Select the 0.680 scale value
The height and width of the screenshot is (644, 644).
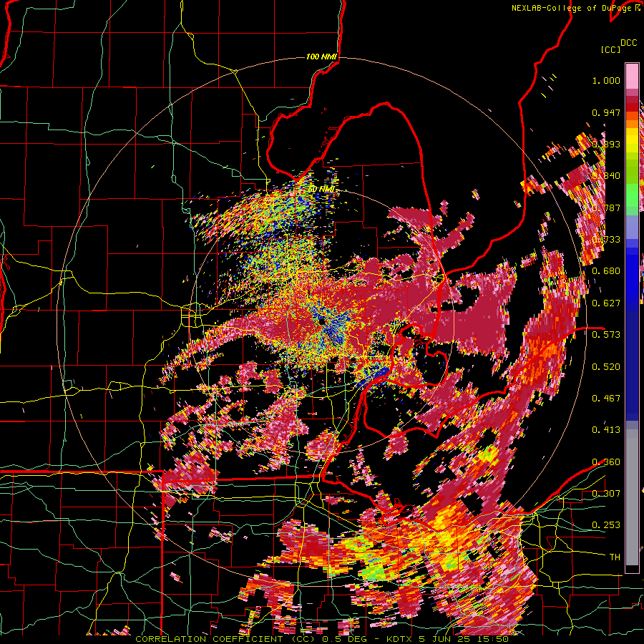tap(606, 271)
